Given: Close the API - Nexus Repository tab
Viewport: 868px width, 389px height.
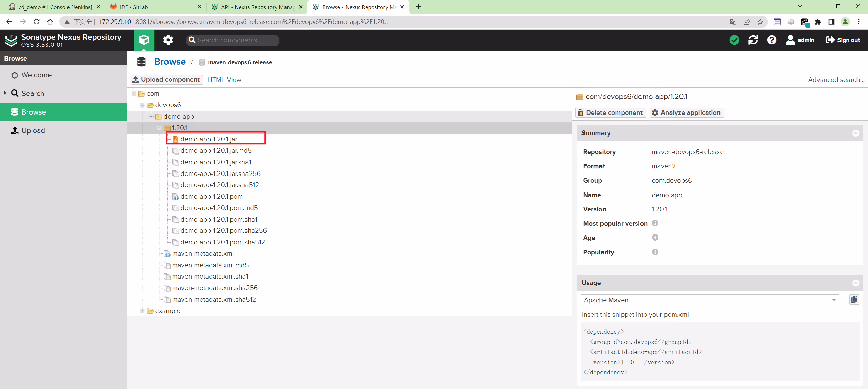Looking at the screenshot, I should click(x=301, y=7).
